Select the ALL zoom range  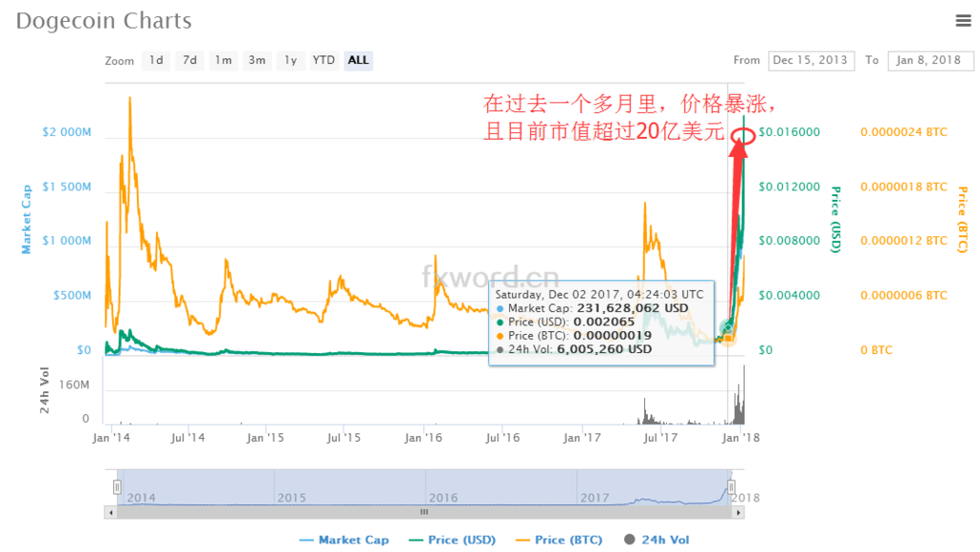tap(358, 60)
